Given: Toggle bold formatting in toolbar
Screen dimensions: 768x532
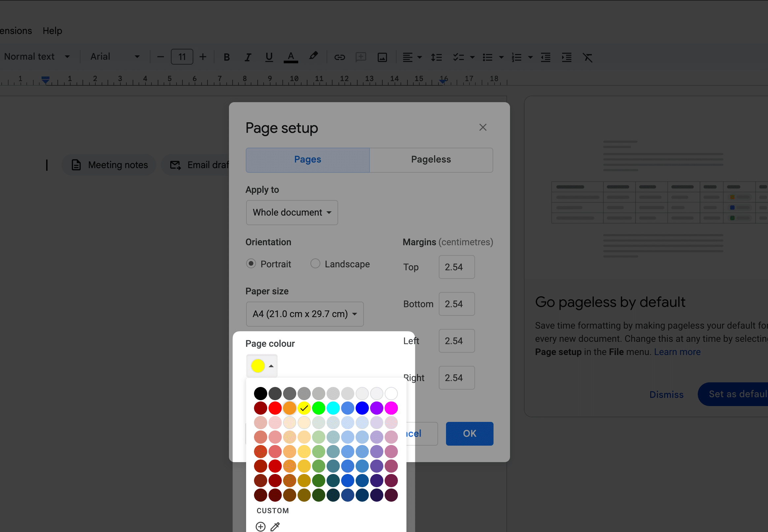Looking at the screenshot, I should pyautogui.click(x=227, y=57).
